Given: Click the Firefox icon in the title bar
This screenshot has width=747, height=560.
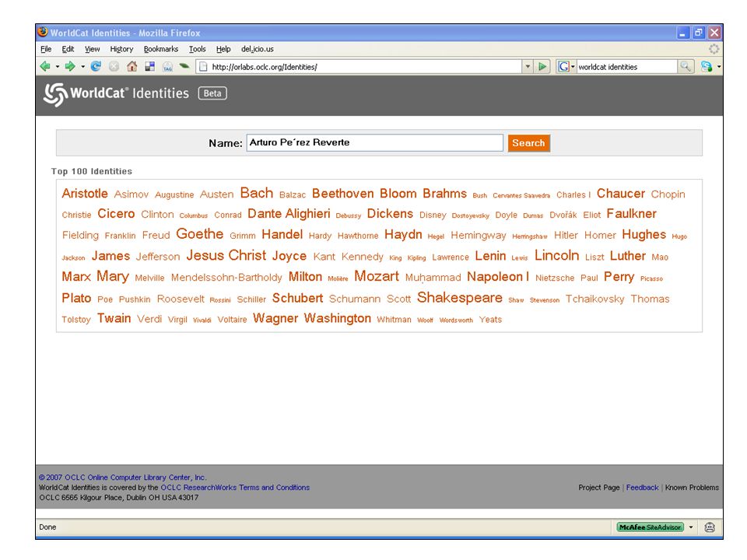Looking at the screenshot, I should pyautogui.click(x=43, y=32).
